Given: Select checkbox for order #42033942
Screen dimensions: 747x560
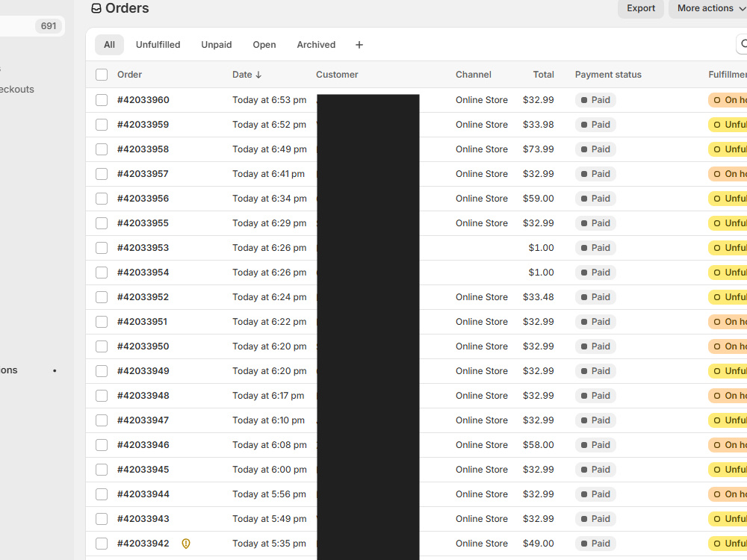Looking at the screenshot, I should (x=102, y=544).
